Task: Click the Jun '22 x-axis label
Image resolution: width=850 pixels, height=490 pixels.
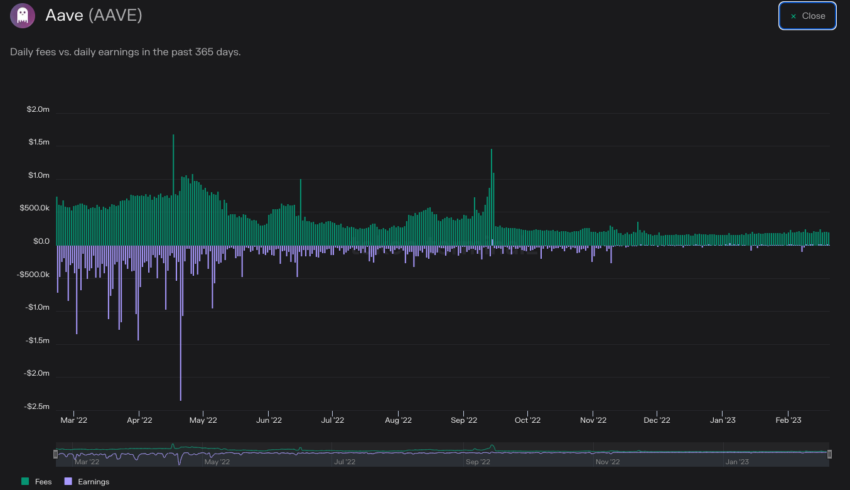Action: [269, 420]
